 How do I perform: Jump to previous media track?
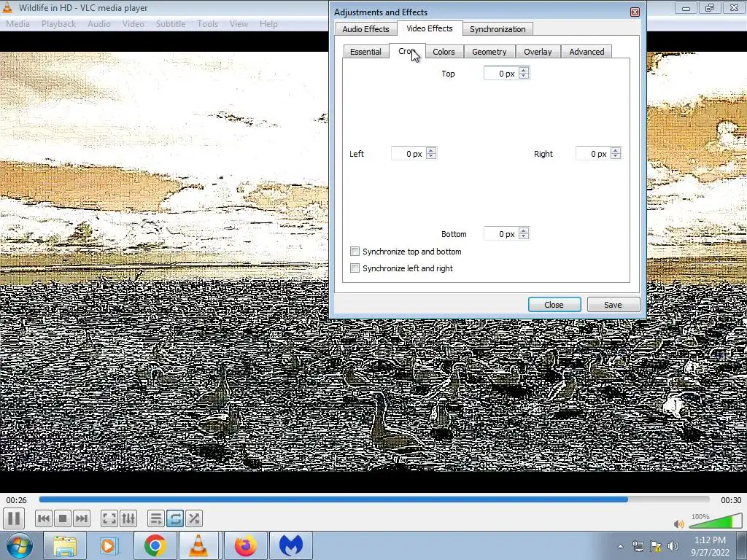[x=43, y=518]
